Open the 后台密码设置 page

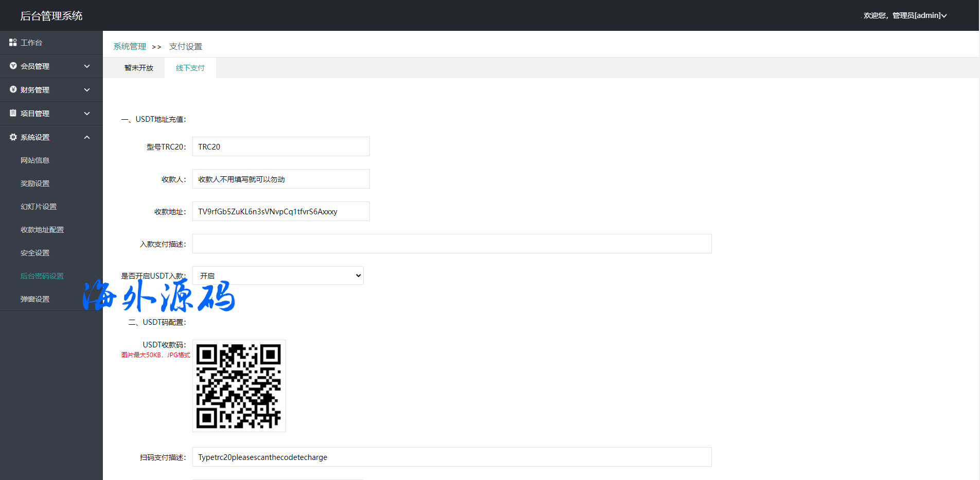tap(42, 276)
